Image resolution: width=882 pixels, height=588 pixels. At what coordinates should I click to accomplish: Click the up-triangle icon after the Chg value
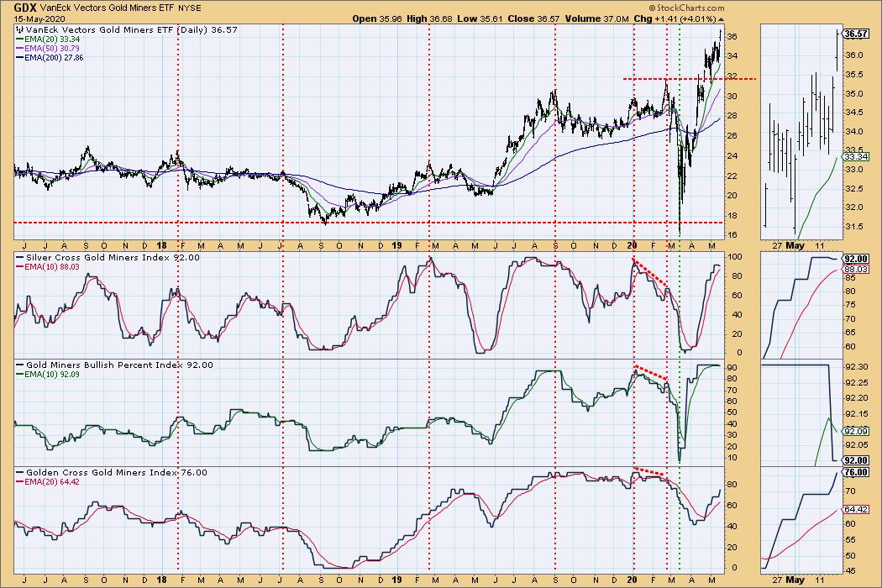click(721, 19)
